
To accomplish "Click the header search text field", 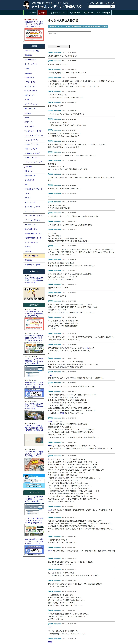I will tap(99, 7).
